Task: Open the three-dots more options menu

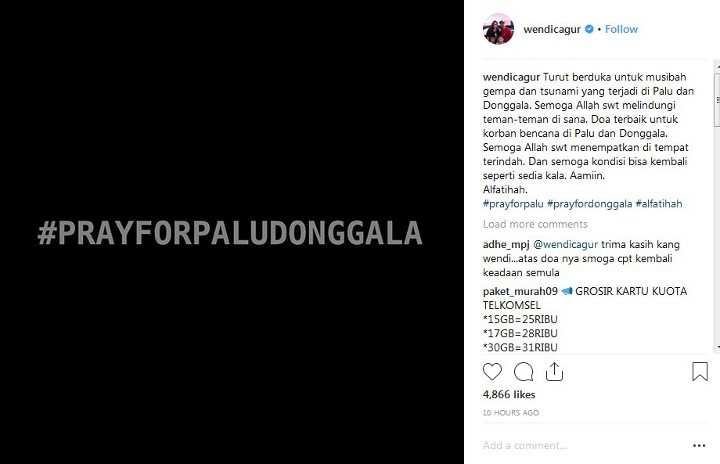Action: 699,446
